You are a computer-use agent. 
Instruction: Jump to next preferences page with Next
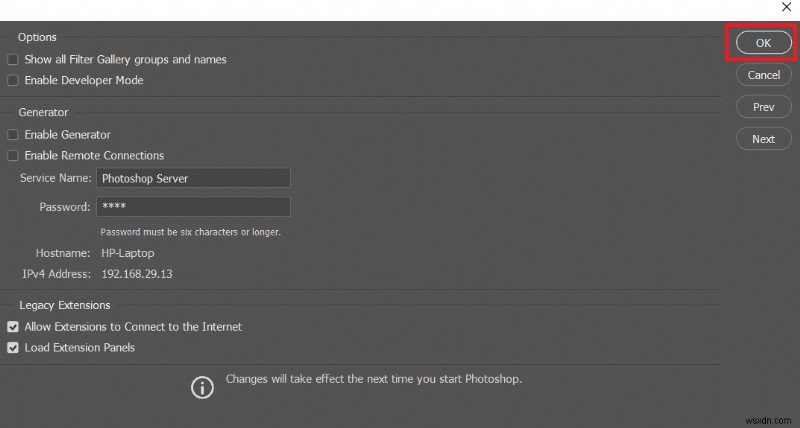click(x=763, y=139)
